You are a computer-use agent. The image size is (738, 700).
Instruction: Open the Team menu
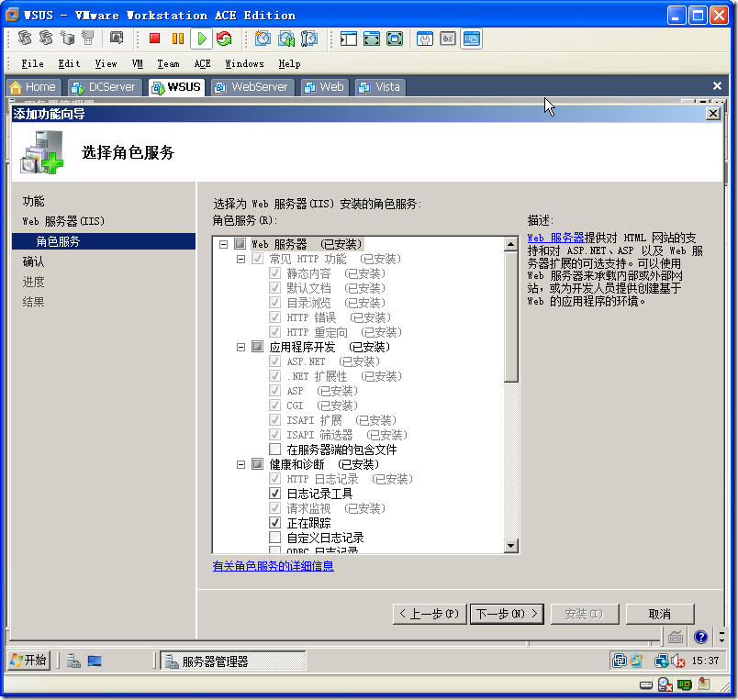pos(168,63)
